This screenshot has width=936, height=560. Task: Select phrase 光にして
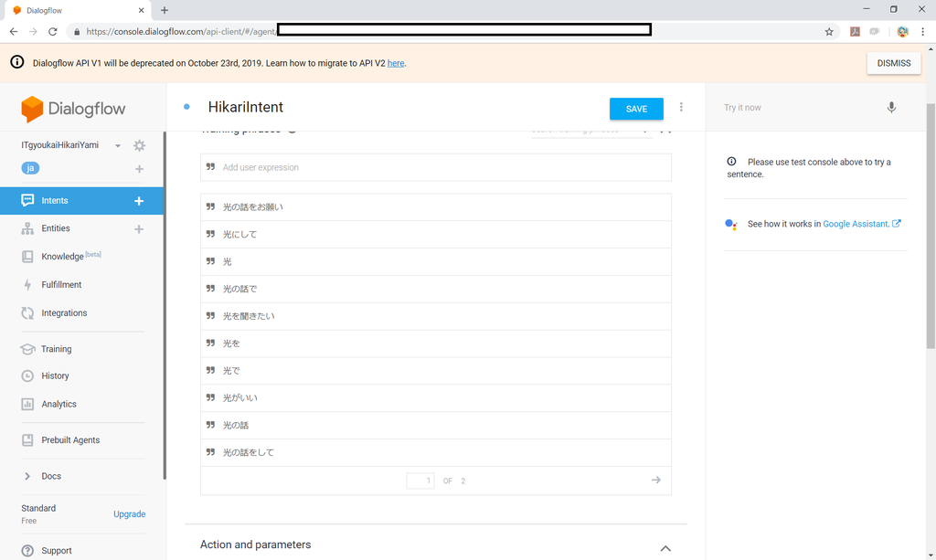[436, 235]
